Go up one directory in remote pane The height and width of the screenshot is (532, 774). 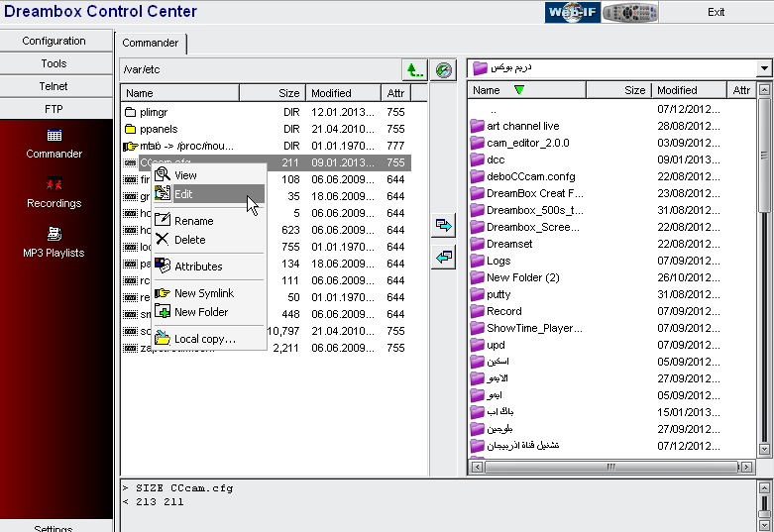click(x=414, y=70)
